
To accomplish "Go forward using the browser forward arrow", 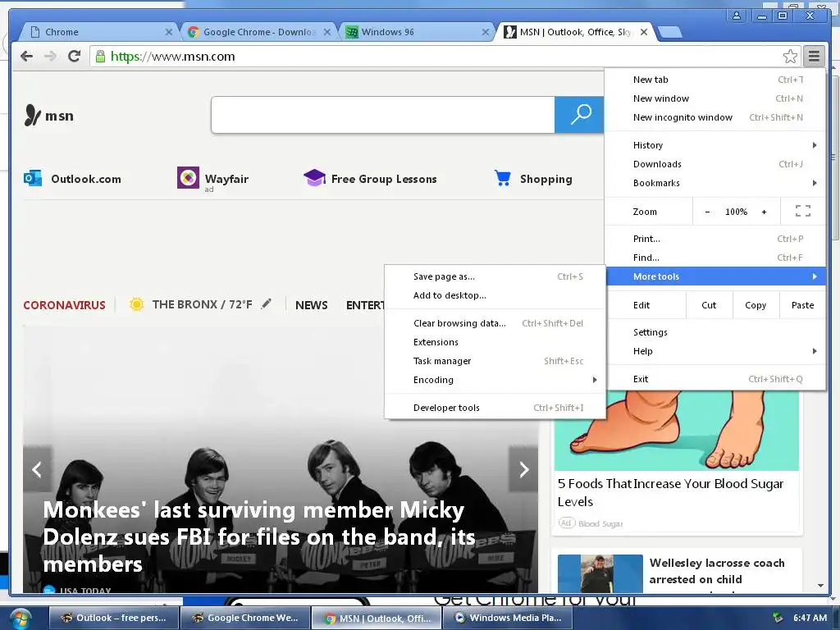I will click(50, 57).
